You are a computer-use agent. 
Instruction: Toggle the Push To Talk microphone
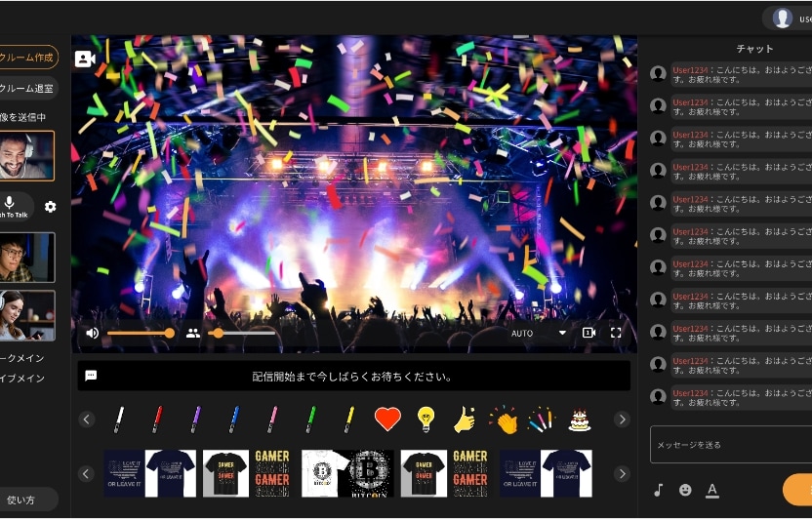(12, 207)
